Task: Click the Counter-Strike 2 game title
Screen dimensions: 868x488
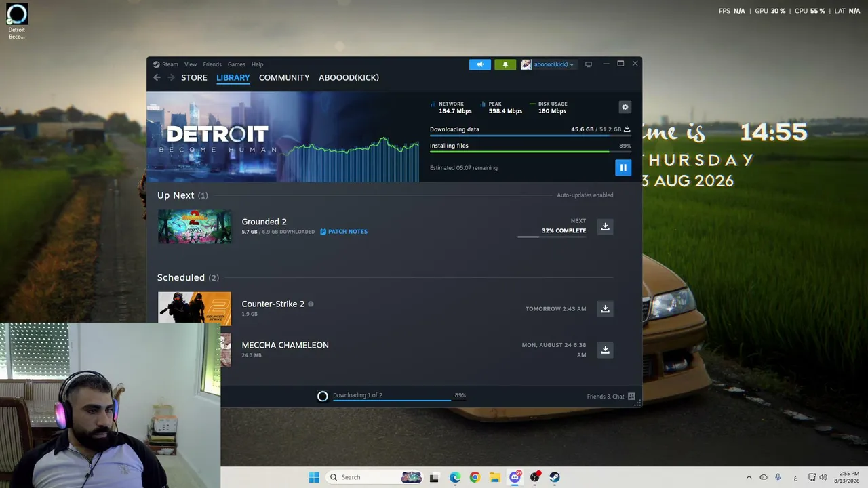Action: coord(273,304)
